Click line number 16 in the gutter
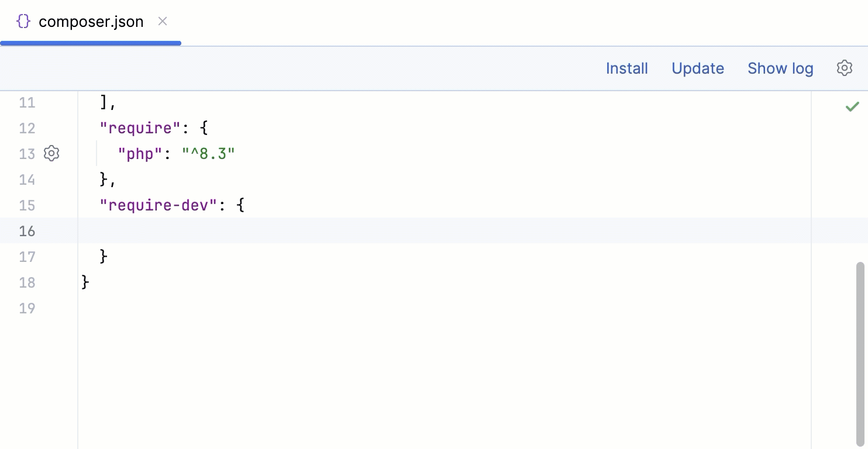The width and height of the screenshot is (868, 449). coord(27,231)
